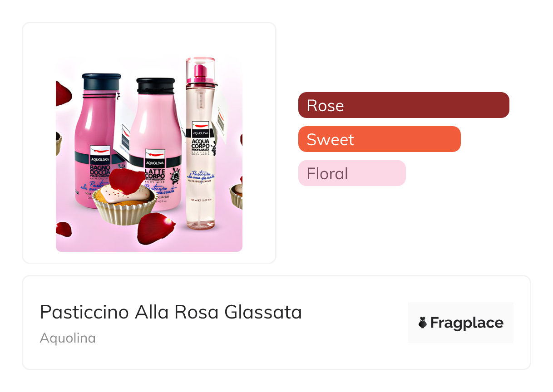Click the Aquolina logo on the Acqua Corpo bottle
The height and width of the screenshot is (392, 553).
click(x=200, y=127)
